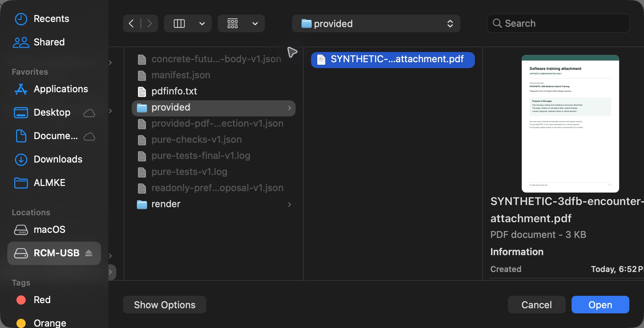This screenshot has height=328, width=644.
Task: Go back with the left chevron button
Action: [131, 23]
